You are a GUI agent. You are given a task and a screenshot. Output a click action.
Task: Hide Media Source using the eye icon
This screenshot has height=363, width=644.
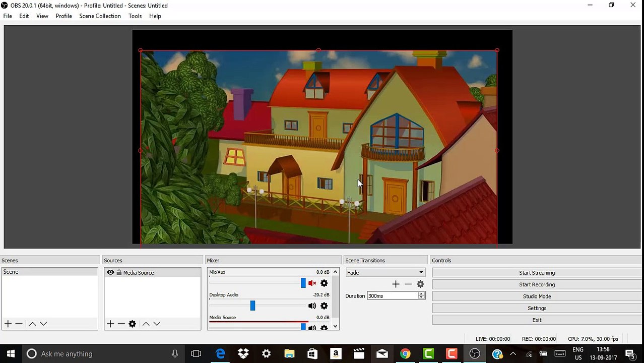(110, 273)
